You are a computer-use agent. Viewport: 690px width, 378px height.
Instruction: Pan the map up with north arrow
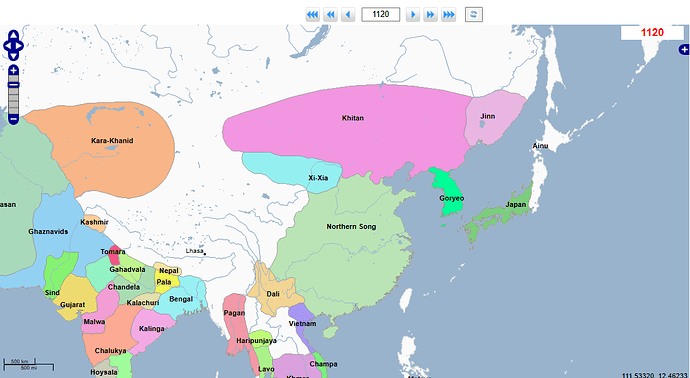coord(14,35)
